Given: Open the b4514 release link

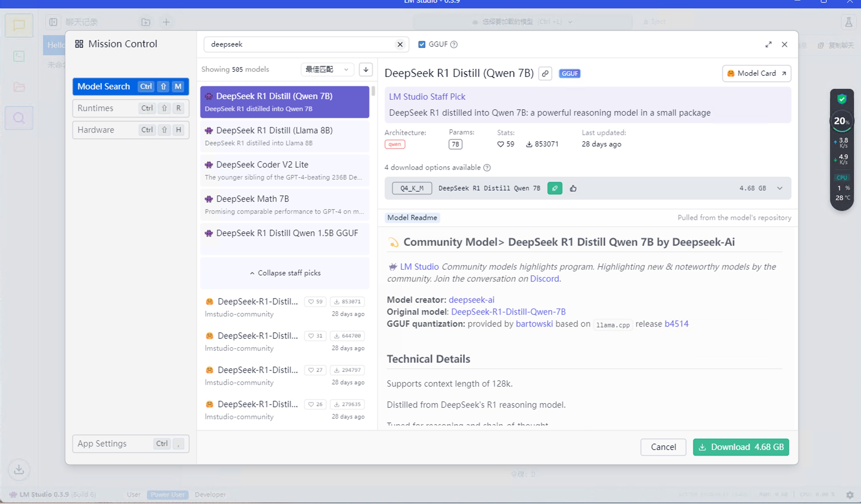Looking at the screenshot, I should [x=676, y=324].
